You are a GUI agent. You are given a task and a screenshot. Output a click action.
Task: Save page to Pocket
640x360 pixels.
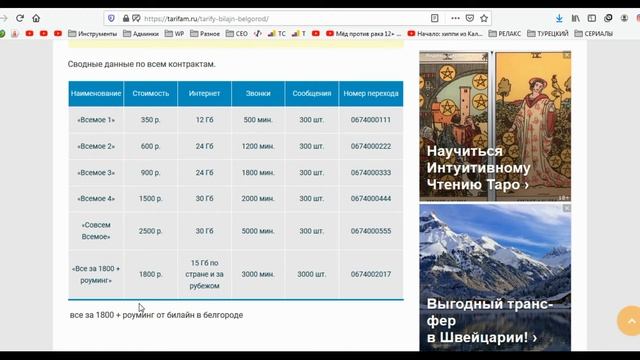(470, 18)
